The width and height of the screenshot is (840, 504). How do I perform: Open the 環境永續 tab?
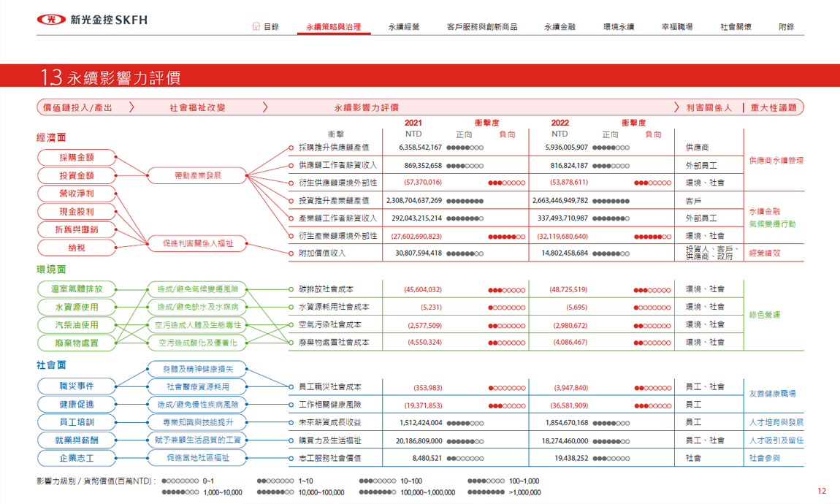tap(618, 27)
